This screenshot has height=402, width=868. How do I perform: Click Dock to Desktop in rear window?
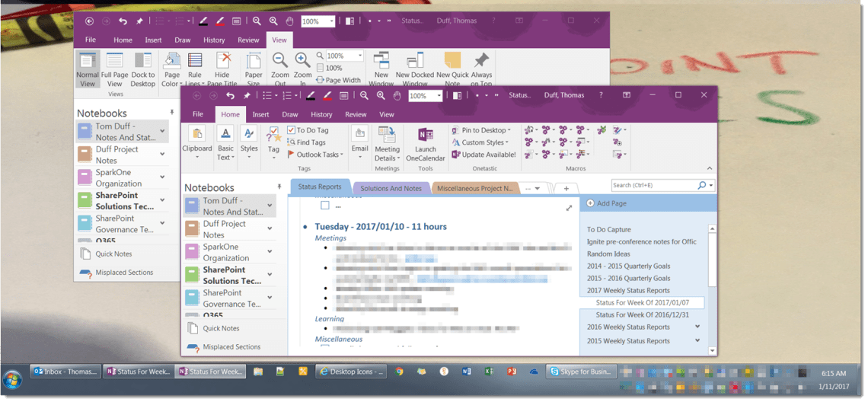click(143, 70)
